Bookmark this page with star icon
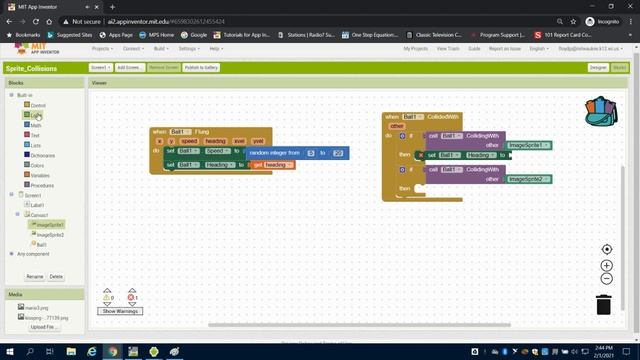Viewport: 640px width, 360px height. tap(573, 22)
